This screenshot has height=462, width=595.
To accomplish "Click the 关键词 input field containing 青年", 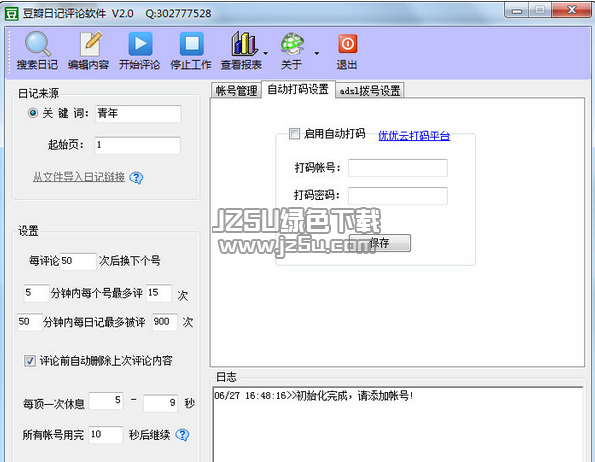I will pyautogui.click(x=138, y=114).
